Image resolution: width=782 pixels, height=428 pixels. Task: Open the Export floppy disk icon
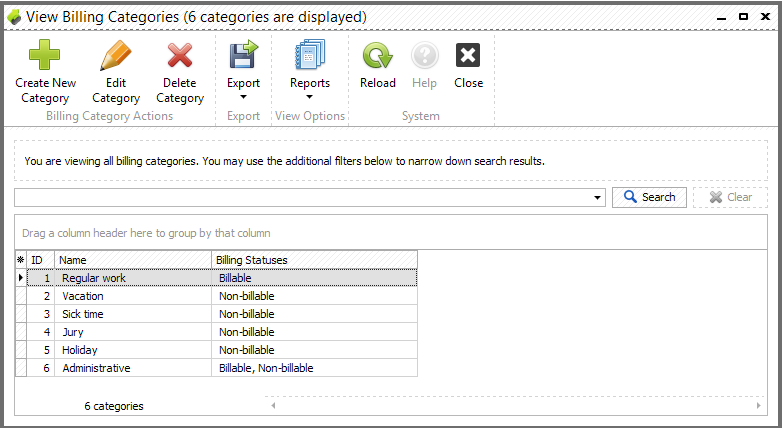coord(243,54)
